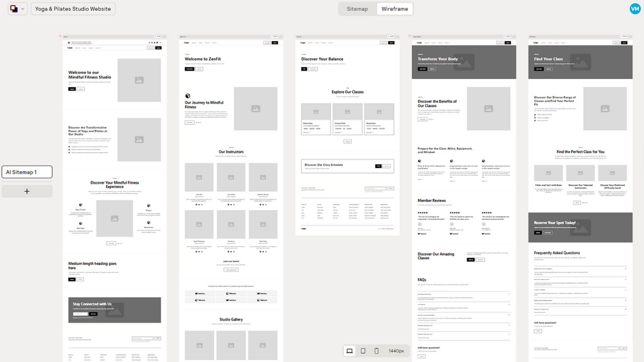Click the Transform Your Body hero banner

[464, 62]
